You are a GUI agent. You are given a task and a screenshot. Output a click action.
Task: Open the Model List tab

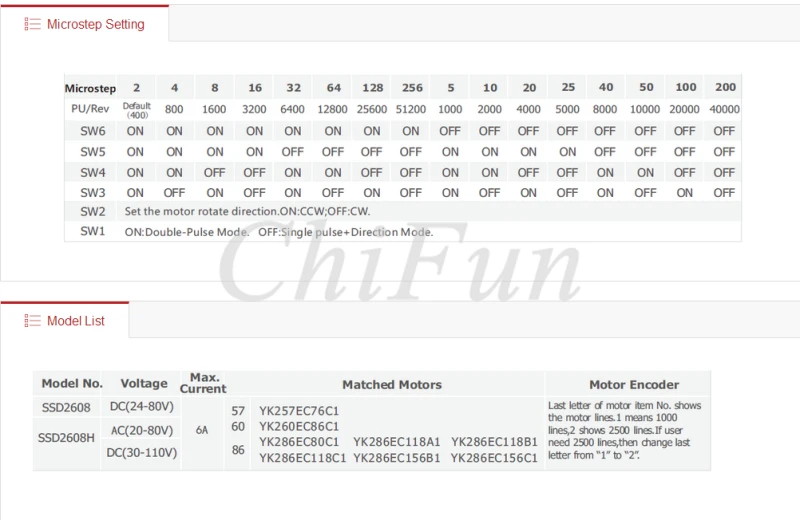tap(64, 320)
